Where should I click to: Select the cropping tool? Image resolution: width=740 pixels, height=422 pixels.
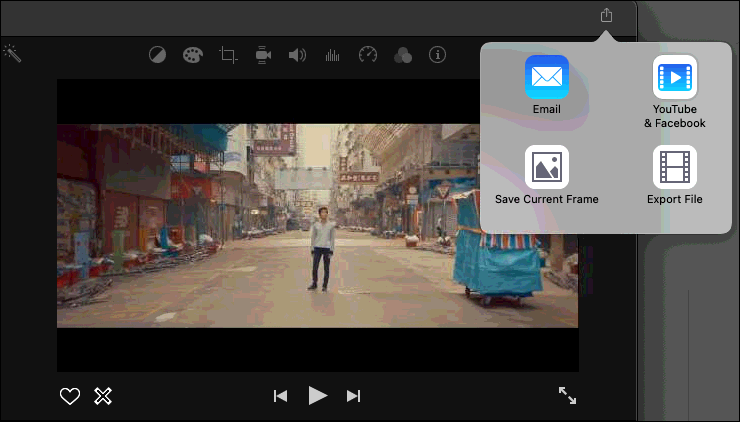coord(228,55)
